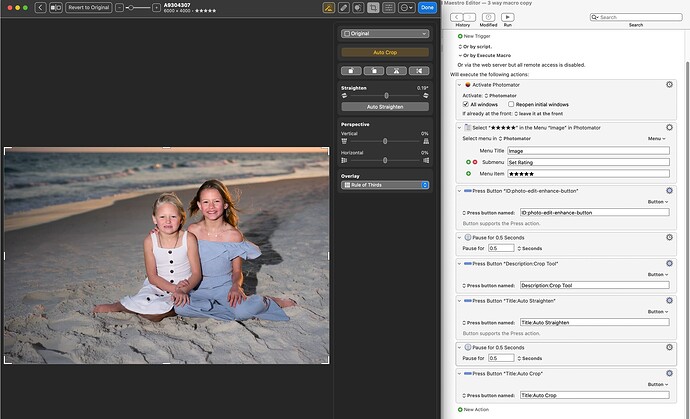This screenshot has width=690, height=419.
Task: Click History back arrow in Maestro editor
Action: coord(456,17)
